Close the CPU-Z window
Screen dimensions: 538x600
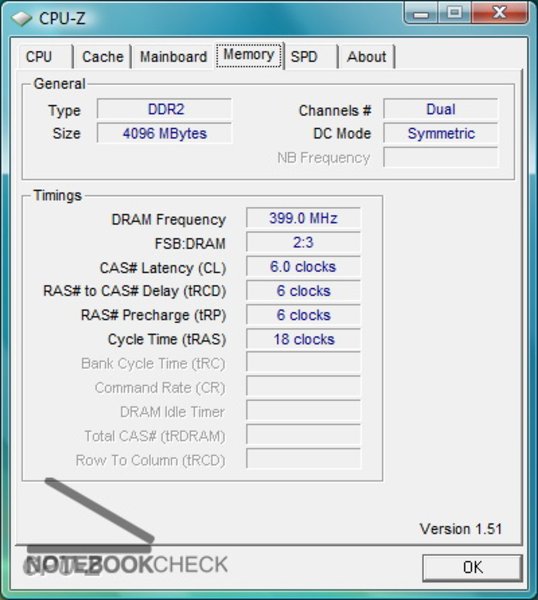[499, 13]
